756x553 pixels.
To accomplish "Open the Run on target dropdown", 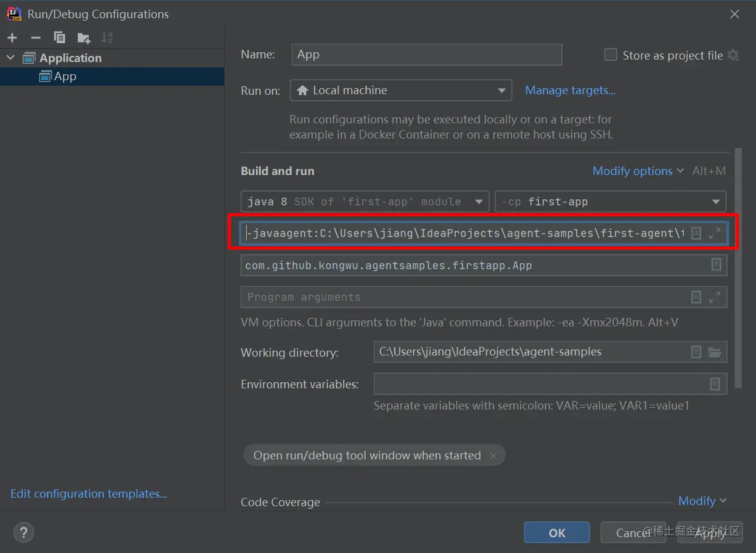I will pyautogui.click(x=401, y=91).
